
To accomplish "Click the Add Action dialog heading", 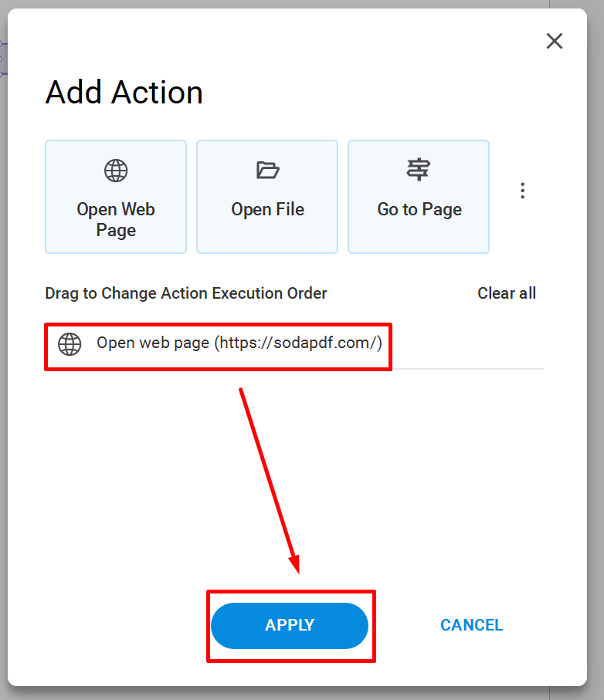I will [x=124, y=93].
